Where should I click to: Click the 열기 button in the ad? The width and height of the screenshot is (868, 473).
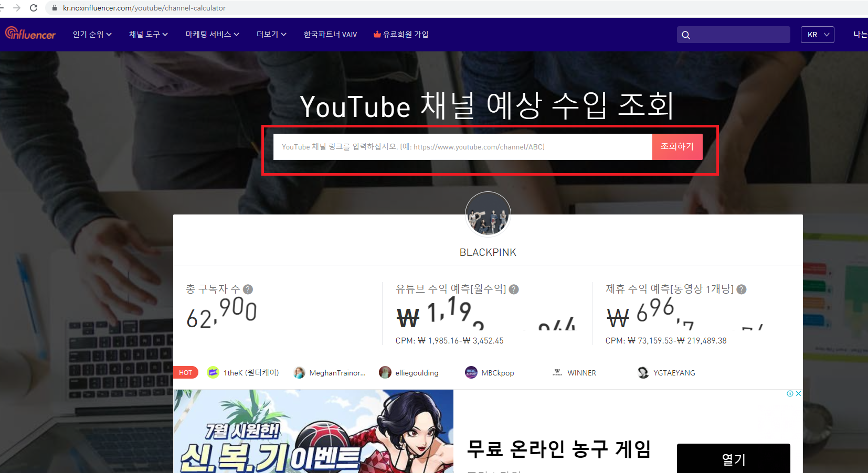(x=733, y=459)
